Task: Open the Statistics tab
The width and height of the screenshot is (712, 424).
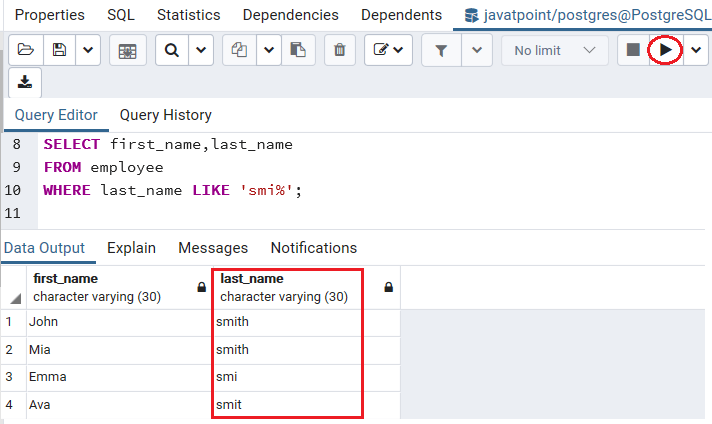Action: (x=188, y=15)
